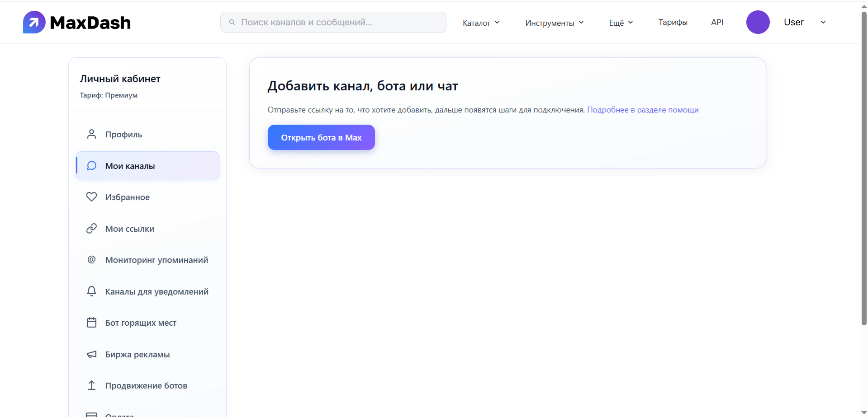Click the Добавить канал, бота или чат heading

click(x=363, y=86)
